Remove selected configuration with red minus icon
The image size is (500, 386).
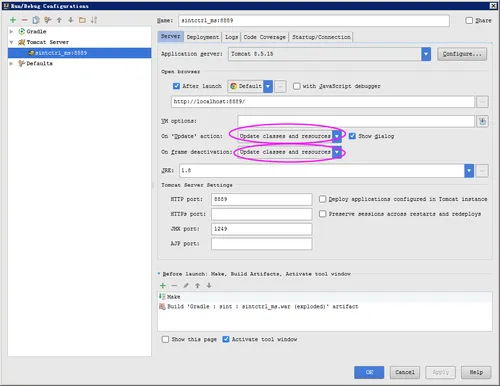tap(24, 20)
